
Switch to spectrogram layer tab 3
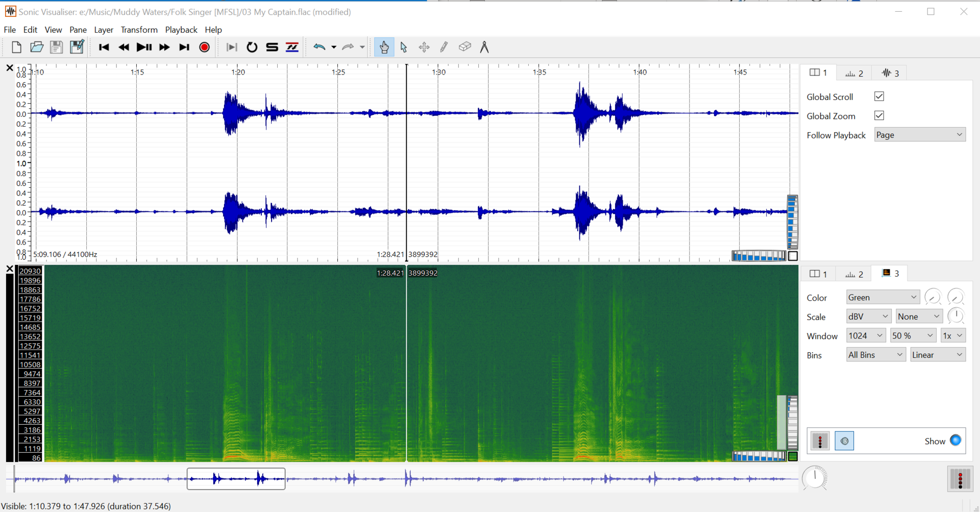(891, 274)
